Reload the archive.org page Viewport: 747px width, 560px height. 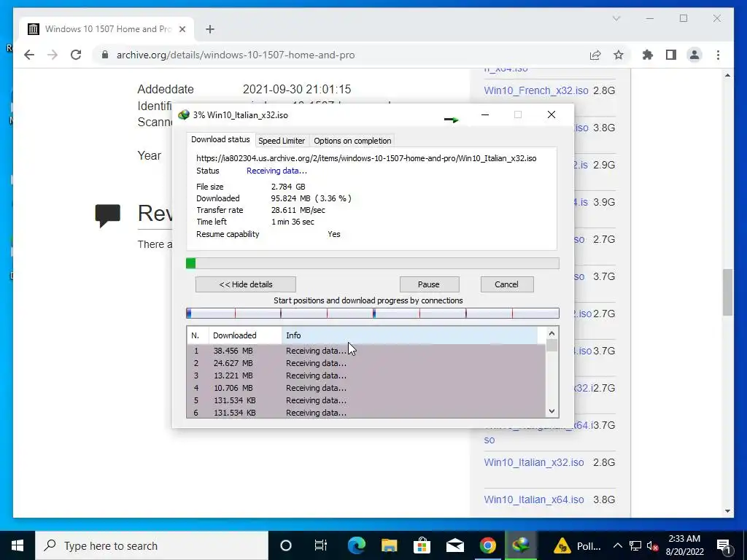tap(76, 55)
